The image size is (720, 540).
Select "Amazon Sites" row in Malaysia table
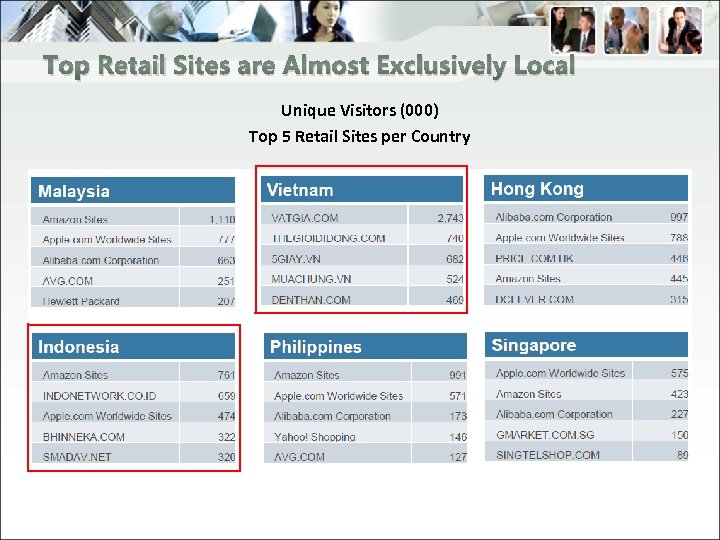pyautogui.click(x=133, y=216)
